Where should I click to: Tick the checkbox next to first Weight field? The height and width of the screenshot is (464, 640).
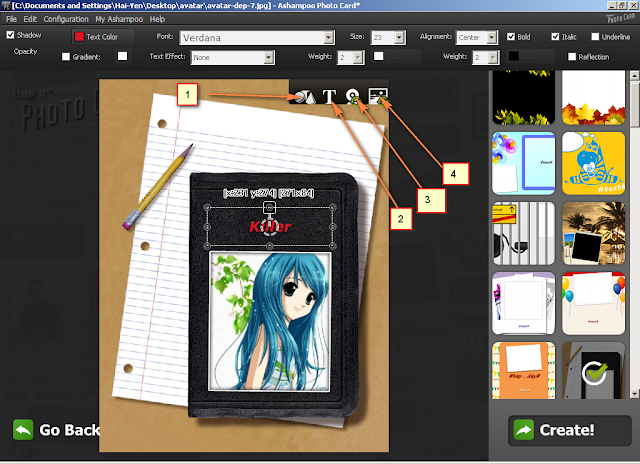[379, 56]
